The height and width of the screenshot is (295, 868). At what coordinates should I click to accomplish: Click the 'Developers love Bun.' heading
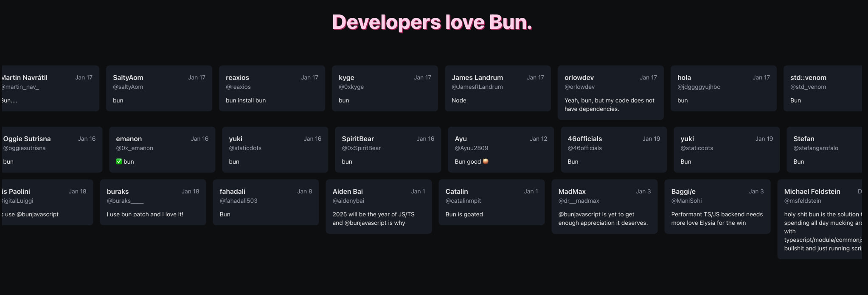tap(432, 22)
